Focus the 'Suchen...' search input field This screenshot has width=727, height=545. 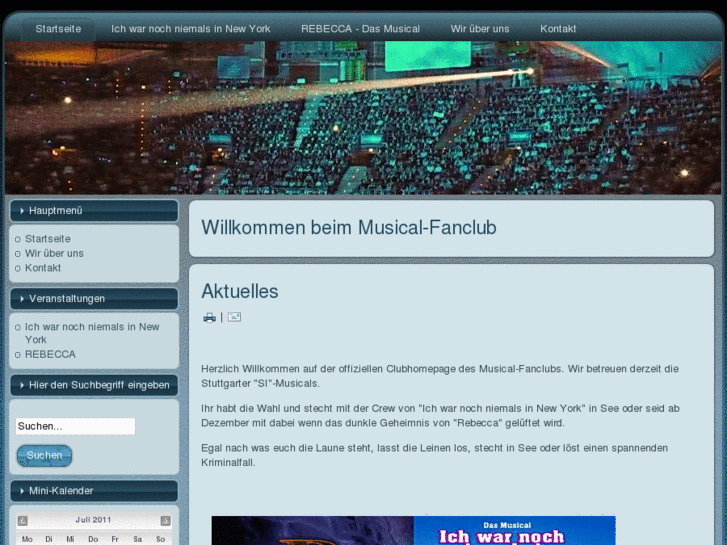coord(76,426)
